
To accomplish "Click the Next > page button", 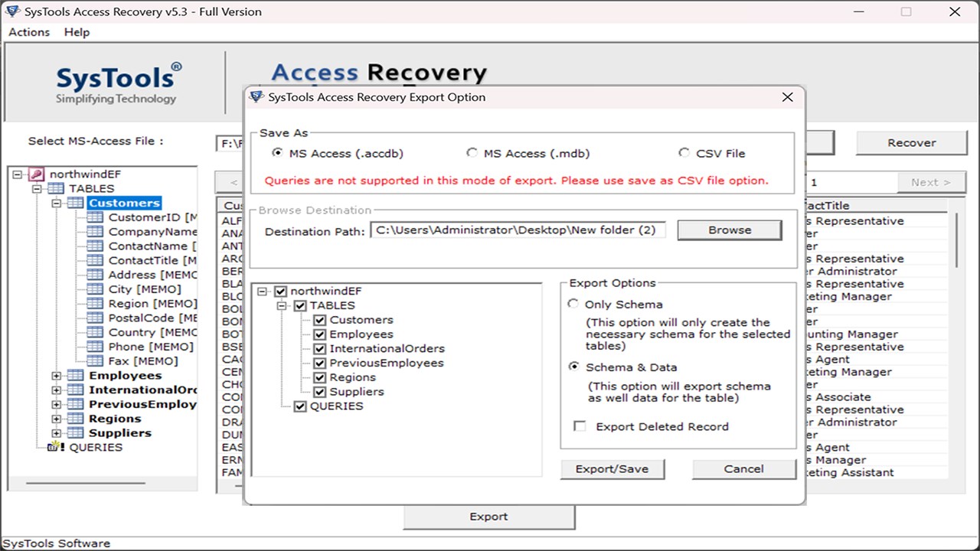I will click(930, 182).
